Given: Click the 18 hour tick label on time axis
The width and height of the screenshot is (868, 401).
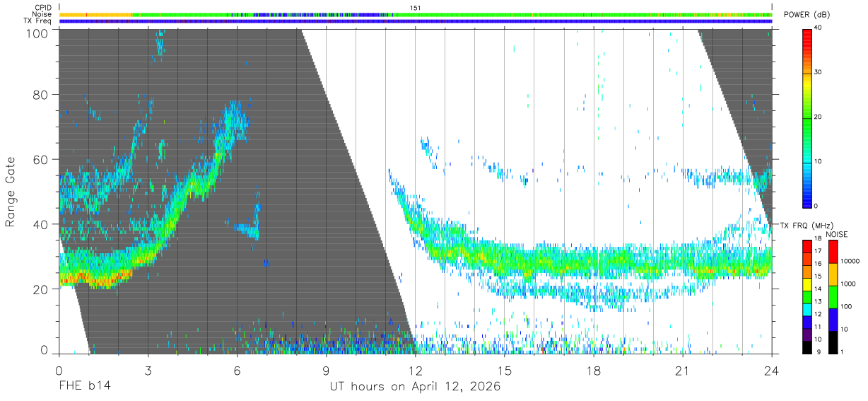Looking at the screenshot, I should click(x=593, y=370).
